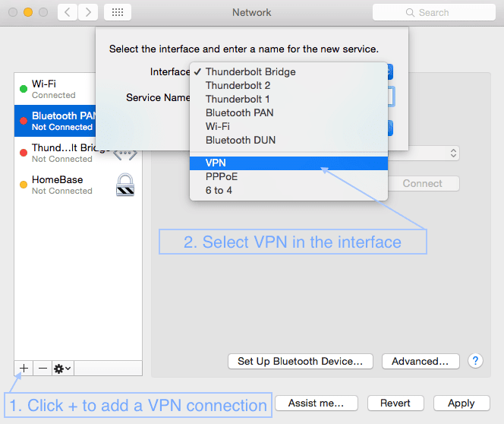Viewport: 504px width, 424px height.
Task: Click the back navigation arrow
Action: (x=68, y=12)
